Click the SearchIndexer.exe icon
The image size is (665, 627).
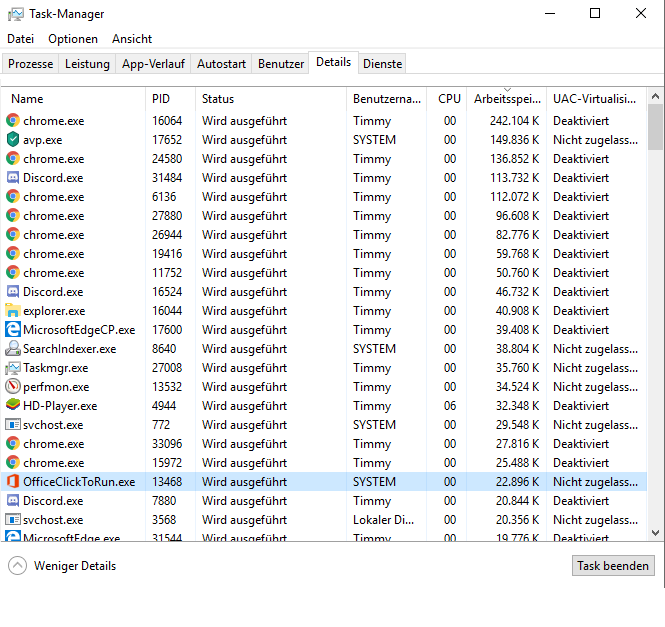coord(13,348)
